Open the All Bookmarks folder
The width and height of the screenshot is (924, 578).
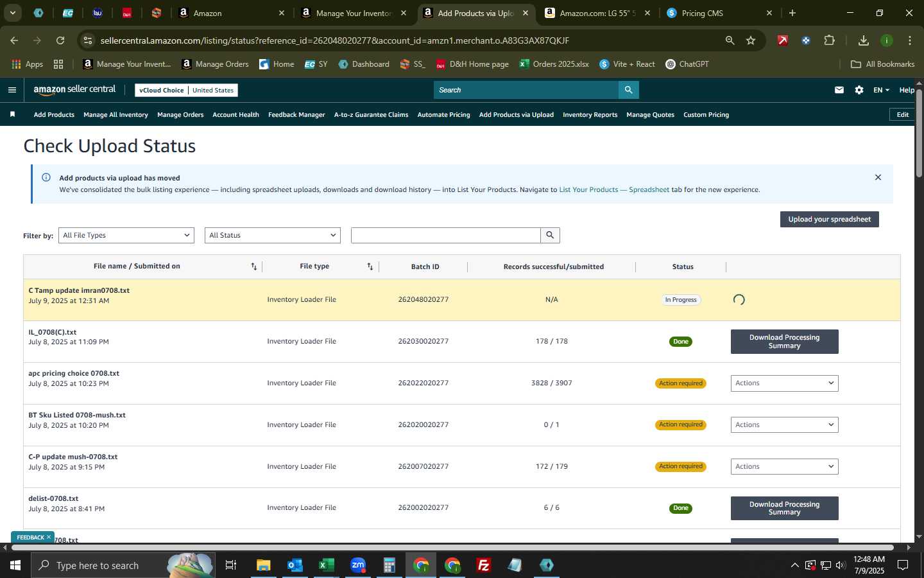tap(882, 64)
